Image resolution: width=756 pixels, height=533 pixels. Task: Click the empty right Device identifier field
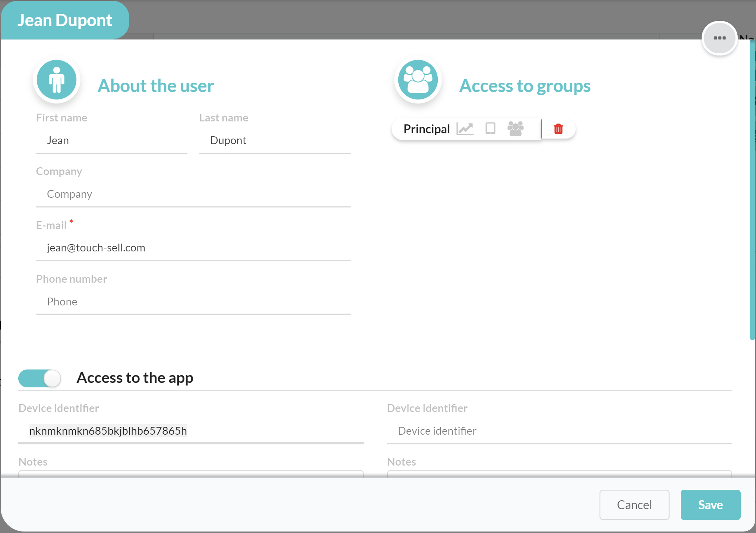(559, 431)
